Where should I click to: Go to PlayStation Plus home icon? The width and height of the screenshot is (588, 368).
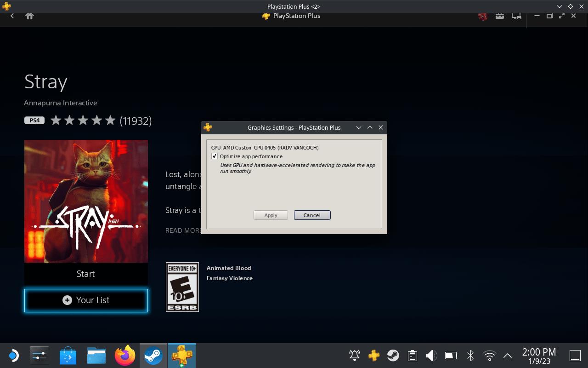click(x=29, y=16)
